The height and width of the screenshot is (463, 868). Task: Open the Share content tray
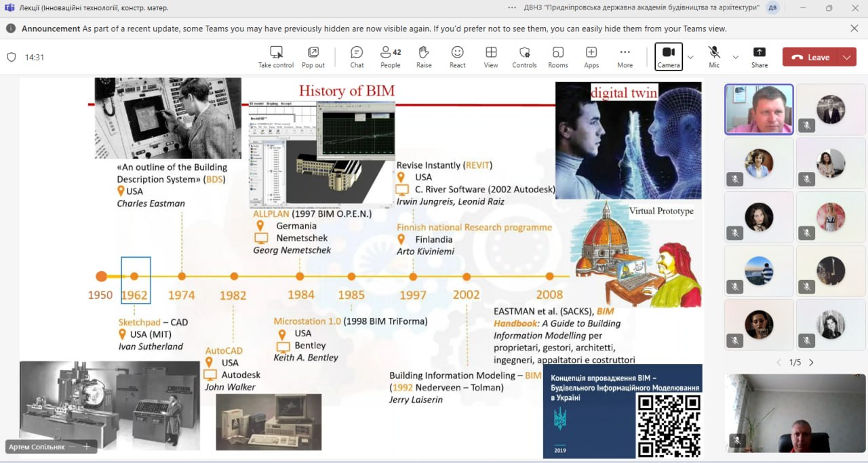point(759,53)
